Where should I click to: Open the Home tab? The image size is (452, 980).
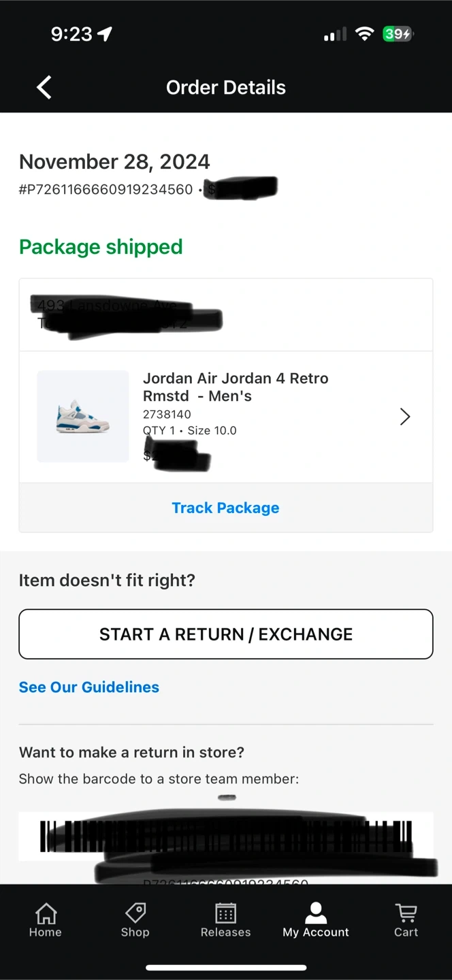46,919
